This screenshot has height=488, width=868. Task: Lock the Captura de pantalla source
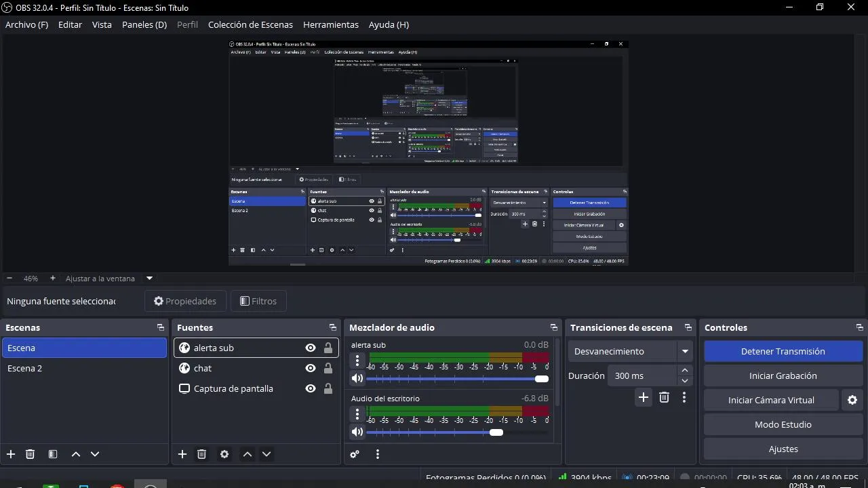tap(328, 388)
